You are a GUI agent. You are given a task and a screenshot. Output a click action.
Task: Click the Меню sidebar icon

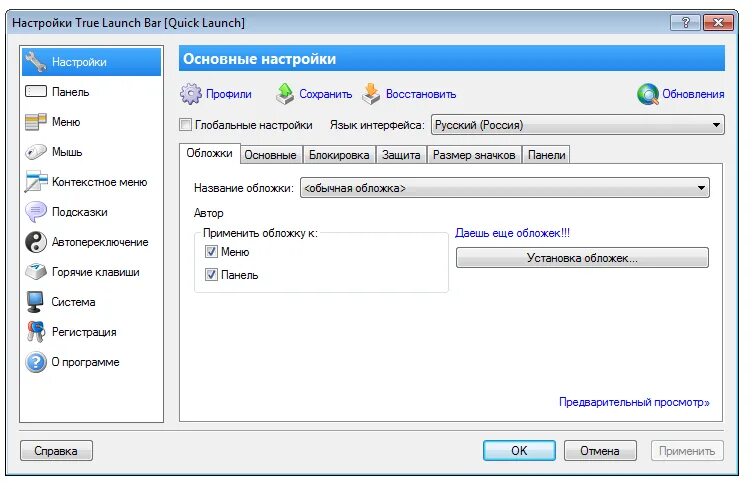pos(36,122)
